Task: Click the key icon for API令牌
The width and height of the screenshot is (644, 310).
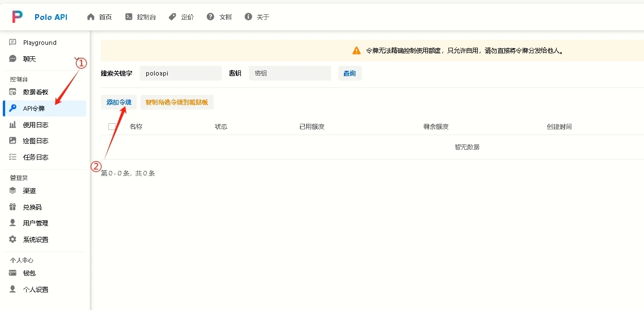Action: tap(13, 108)
